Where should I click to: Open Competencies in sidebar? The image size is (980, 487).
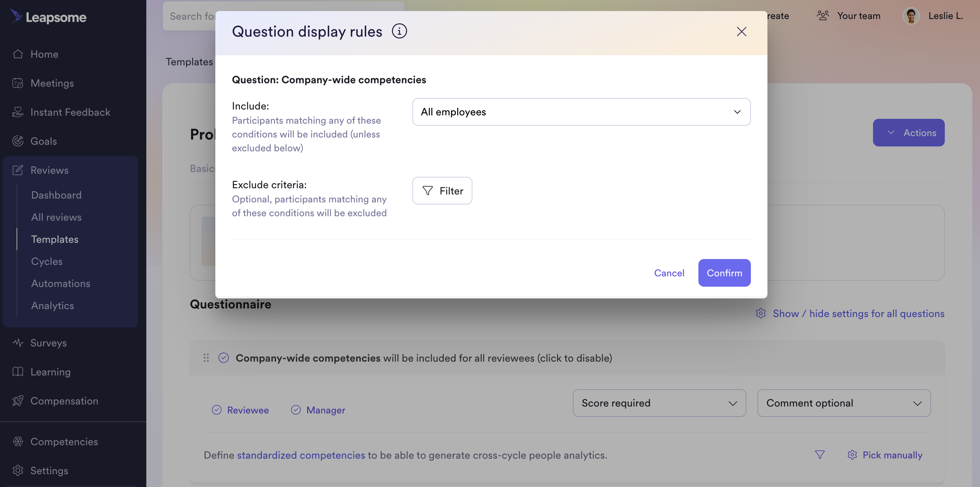[64, 441]
